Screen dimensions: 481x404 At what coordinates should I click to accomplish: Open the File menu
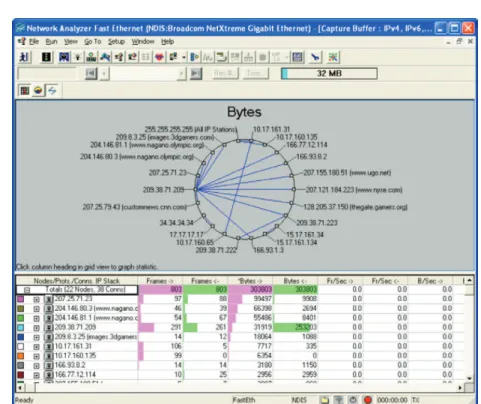click(34, 42)
